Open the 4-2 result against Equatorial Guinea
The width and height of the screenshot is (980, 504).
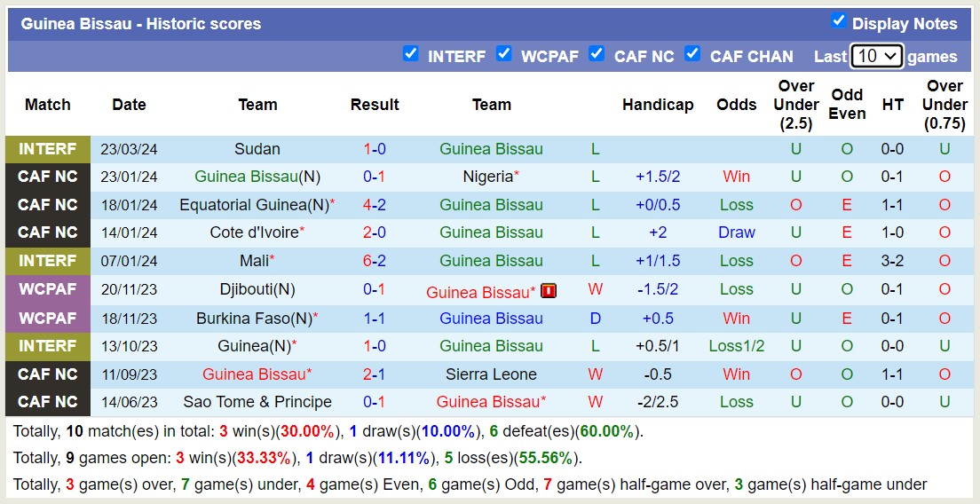tap(374, 205)
